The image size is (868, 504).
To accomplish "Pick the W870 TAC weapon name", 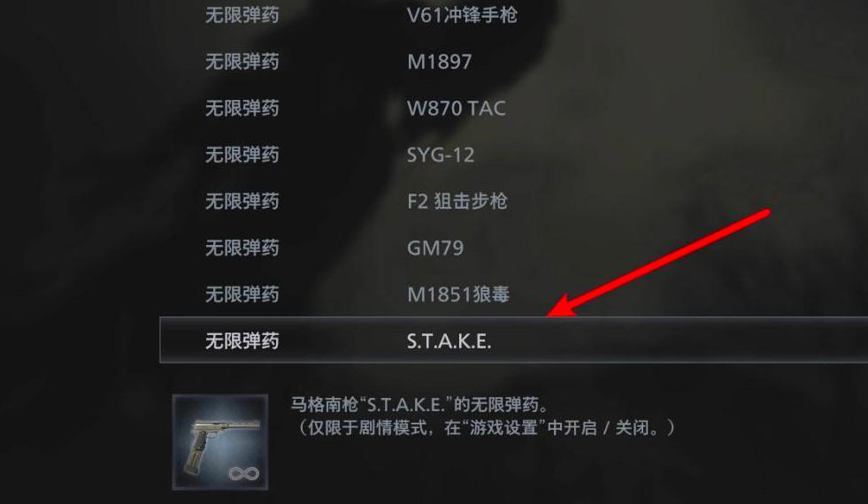I will click(x=457, y=108).
